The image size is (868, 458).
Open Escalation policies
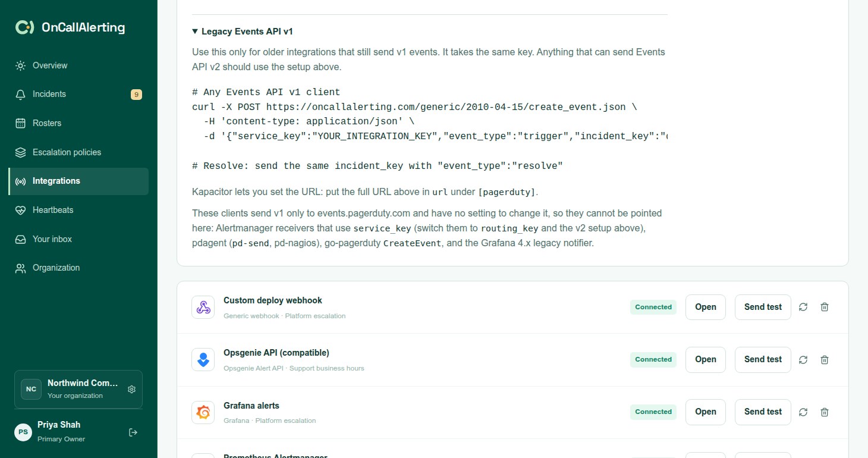[78, 152]
